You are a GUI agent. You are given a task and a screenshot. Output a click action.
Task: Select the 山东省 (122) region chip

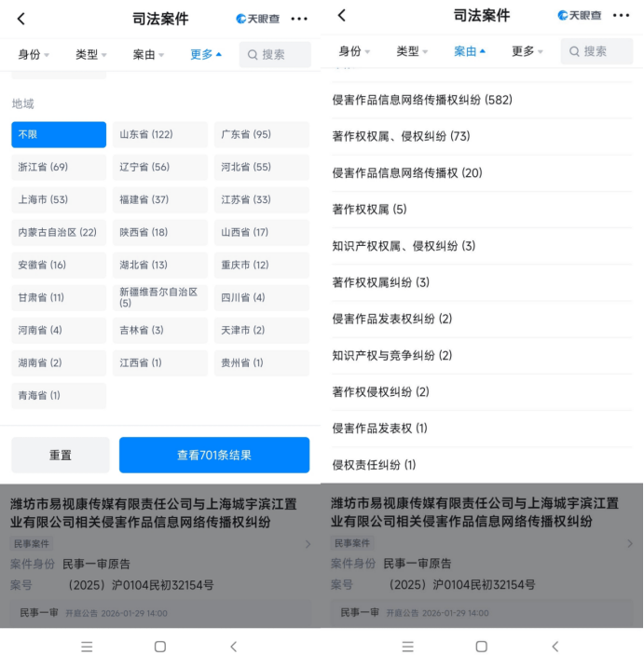coord(159,135)
